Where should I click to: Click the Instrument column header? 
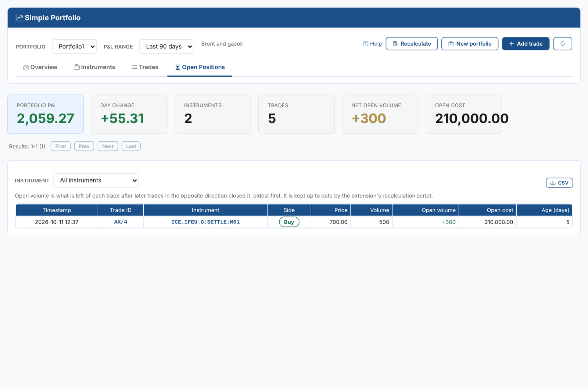(205, 210)
